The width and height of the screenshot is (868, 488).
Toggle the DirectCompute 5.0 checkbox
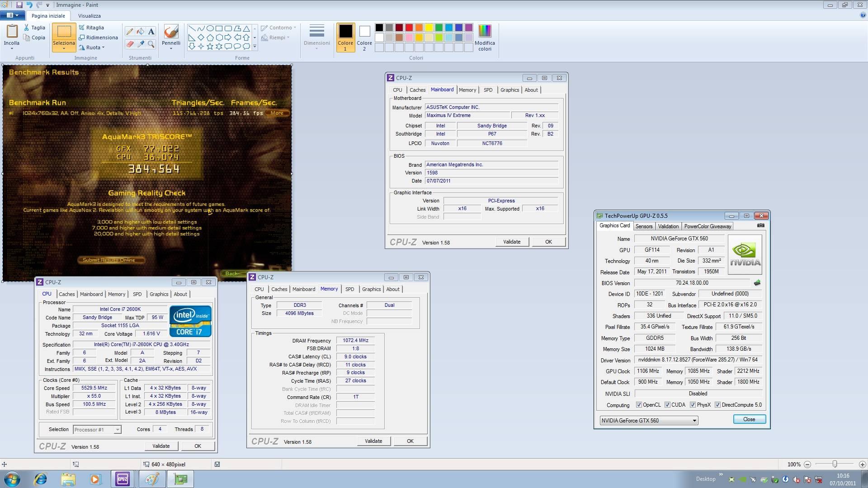pos(717,405)
